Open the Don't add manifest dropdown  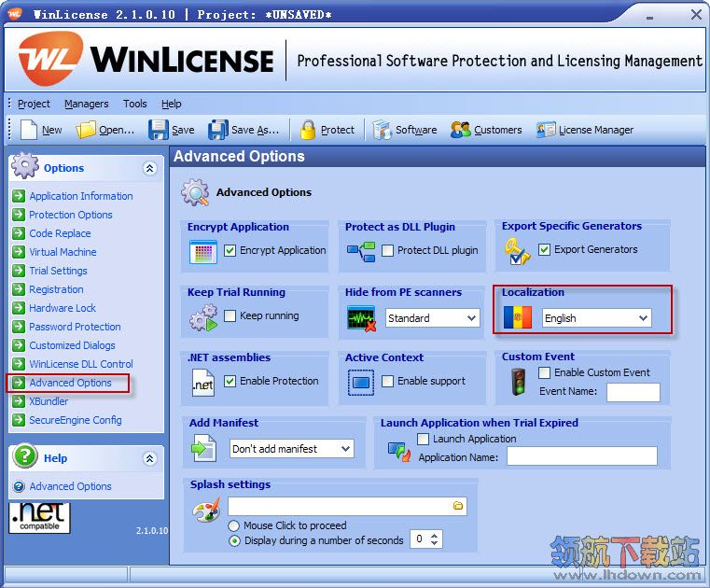tap(292, 449)
